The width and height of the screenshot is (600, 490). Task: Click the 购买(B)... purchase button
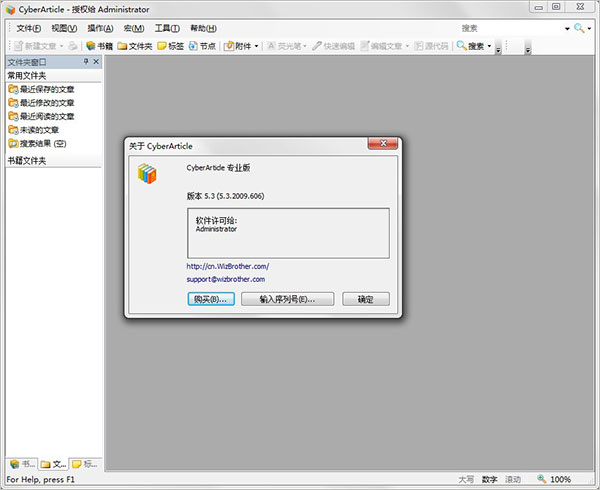coord(211,299)
